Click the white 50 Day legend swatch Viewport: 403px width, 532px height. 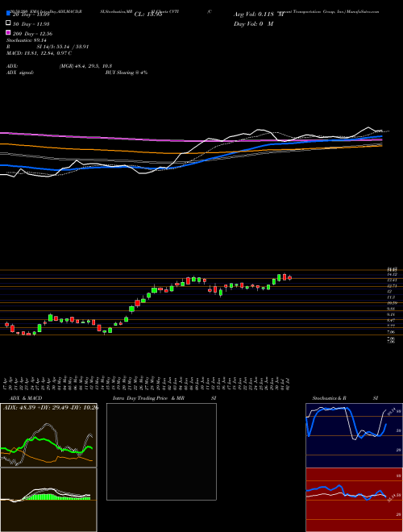click(9, 23)
